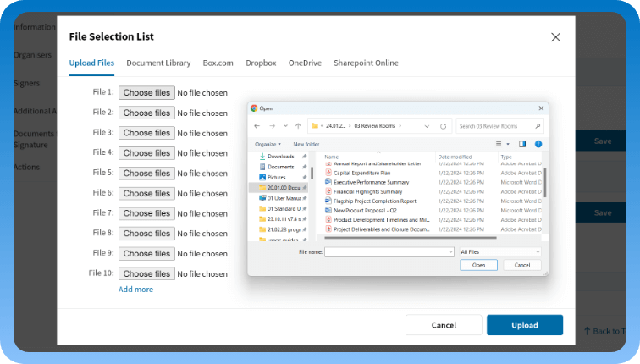Expand the File name combo box arrow
This screenshot has height=364, width=640.
point(450,251)
